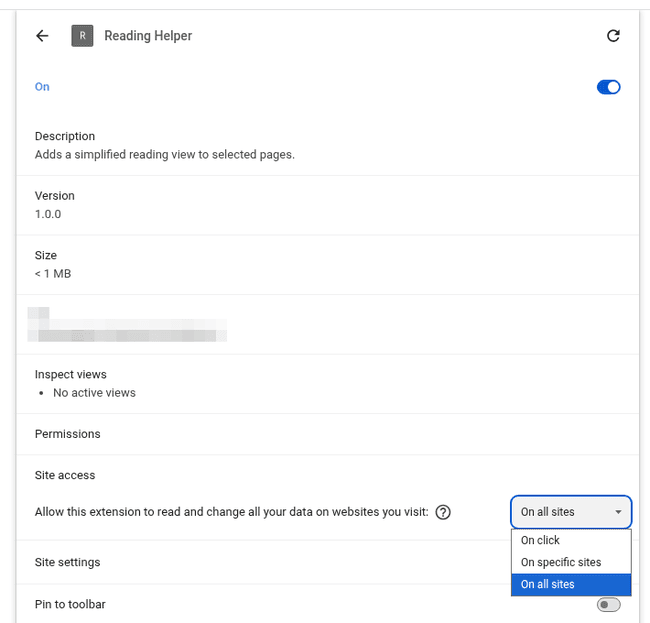Image resolution: width=650 pixels, height=623 pixels.
Task: Enable the Pin to toolbar switch
Action: click(609, 605)
